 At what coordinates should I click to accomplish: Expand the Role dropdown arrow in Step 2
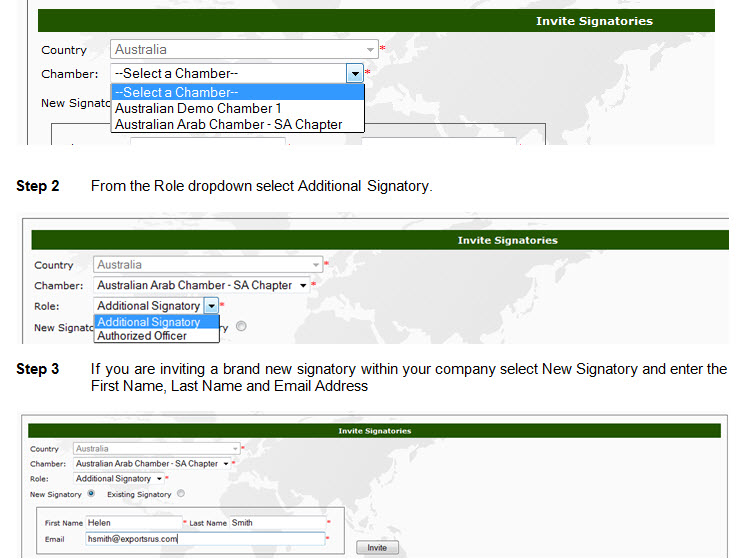[x=210, y=306]
